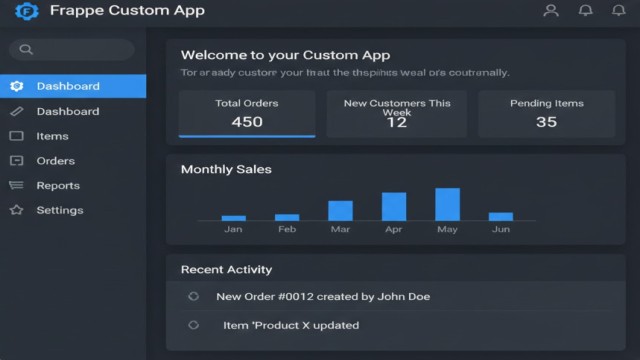Click the 'Recent Activity' heading
The width and height of the screenshot is (640, 360).
(x=227, y=269)
